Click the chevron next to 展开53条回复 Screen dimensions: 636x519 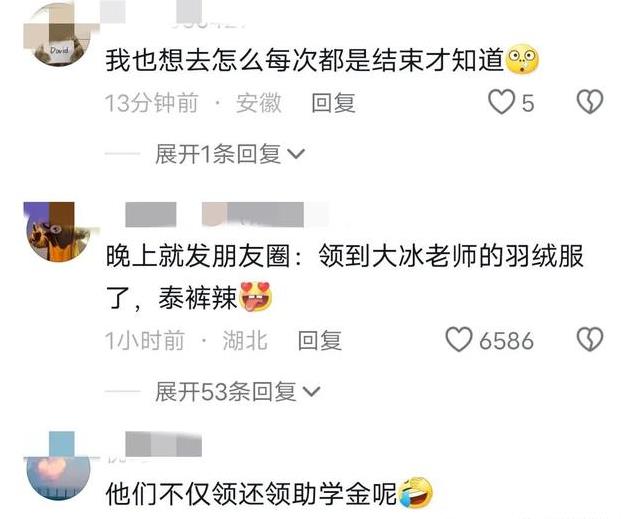click(312, 392)
